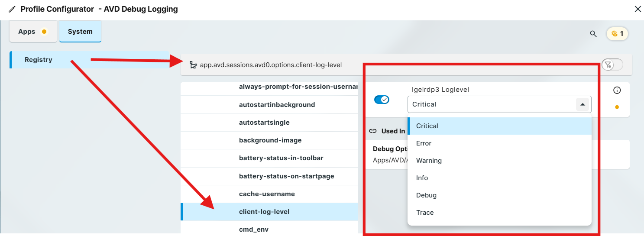Choose the Trace log level option

point(425,213)
